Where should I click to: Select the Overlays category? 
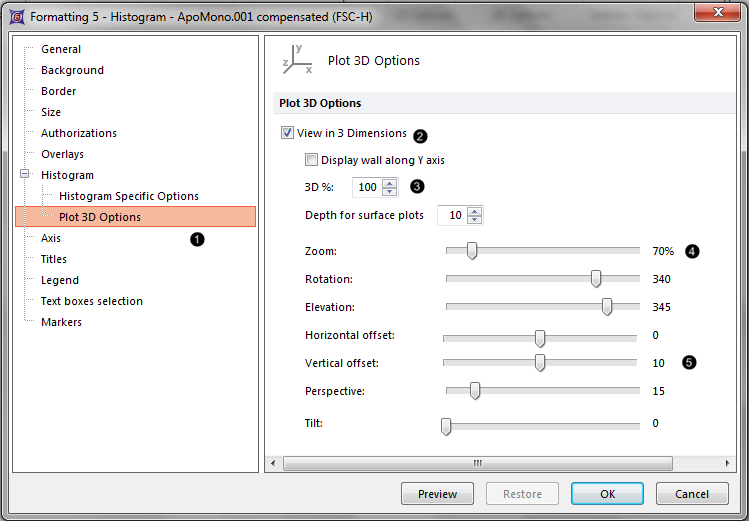[x=62, y=154]
